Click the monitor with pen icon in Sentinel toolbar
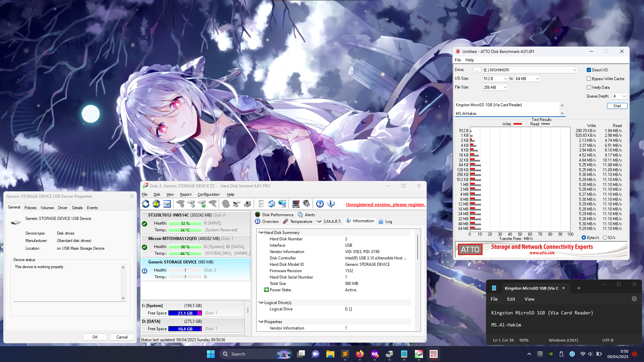The width and height of the screenshot is (644, 362). [296, 203]
